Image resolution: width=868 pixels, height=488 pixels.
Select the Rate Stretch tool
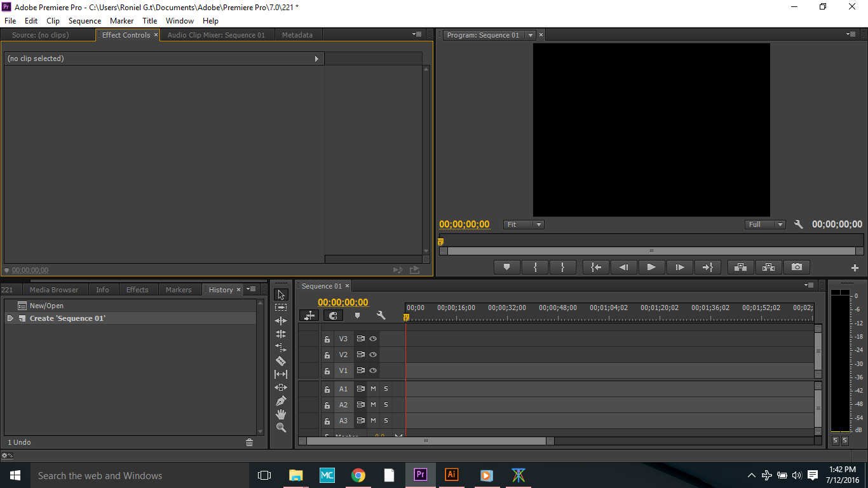pyautogui.click(x=281, y=348)
